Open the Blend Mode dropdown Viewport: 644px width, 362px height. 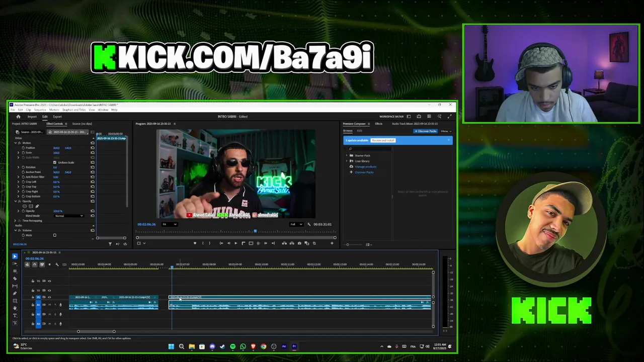[69, 216]
